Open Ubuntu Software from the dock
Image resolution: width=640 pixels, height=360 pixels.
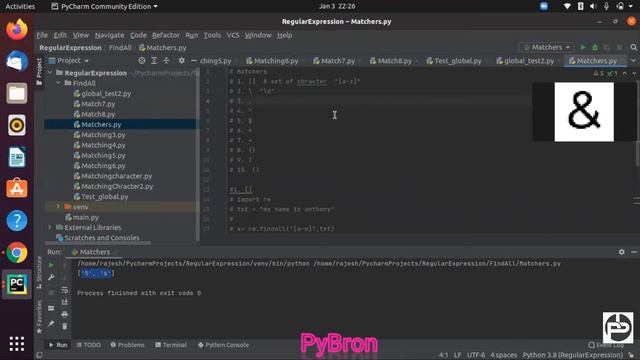point(17,189)
